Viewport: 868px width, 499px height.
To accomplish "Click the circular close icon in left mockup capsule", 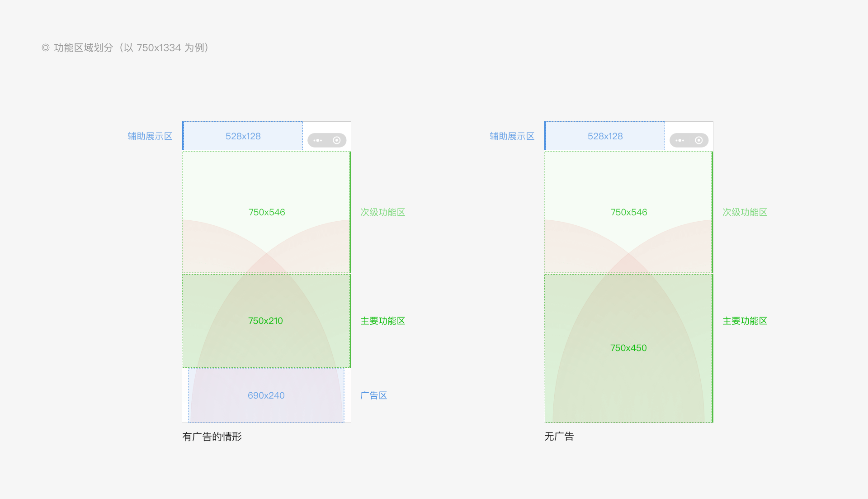I will pyautogui.click(x=337, y=140).
